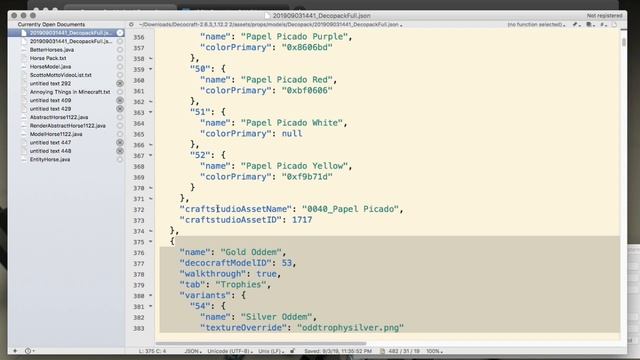Open AbstractHorse1122.java from the sidebar
This screenshot has height=360, width=640.
59,117
